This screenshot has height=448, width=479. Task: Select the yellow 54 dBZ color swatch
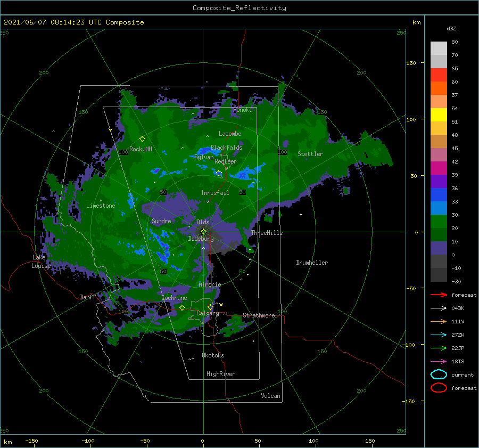(x=439, y=115)
